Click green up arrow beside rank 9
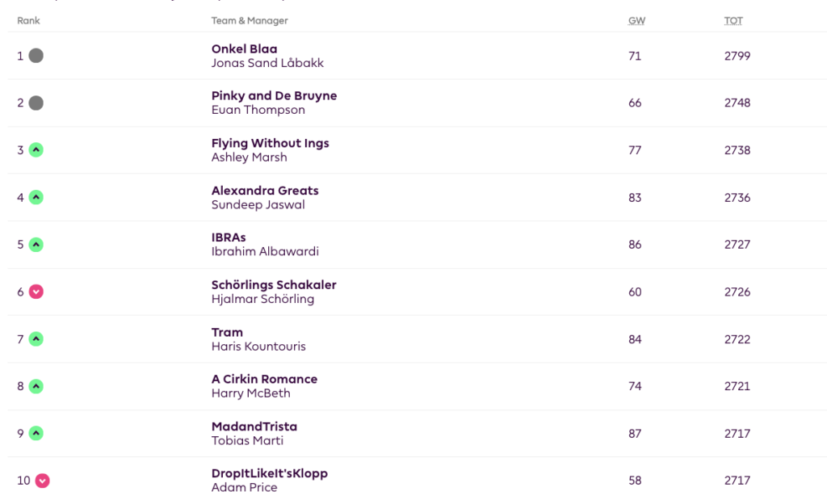 [36, 434]
